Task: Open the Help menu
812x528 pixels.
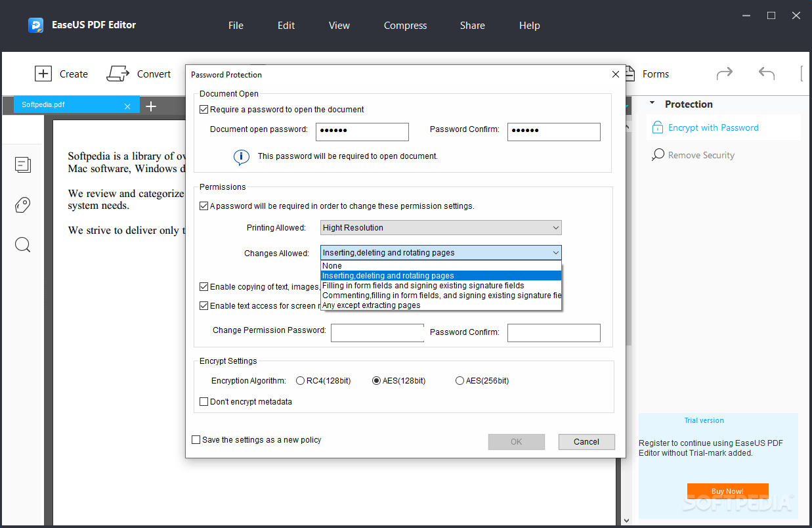Action: point(530,26)
